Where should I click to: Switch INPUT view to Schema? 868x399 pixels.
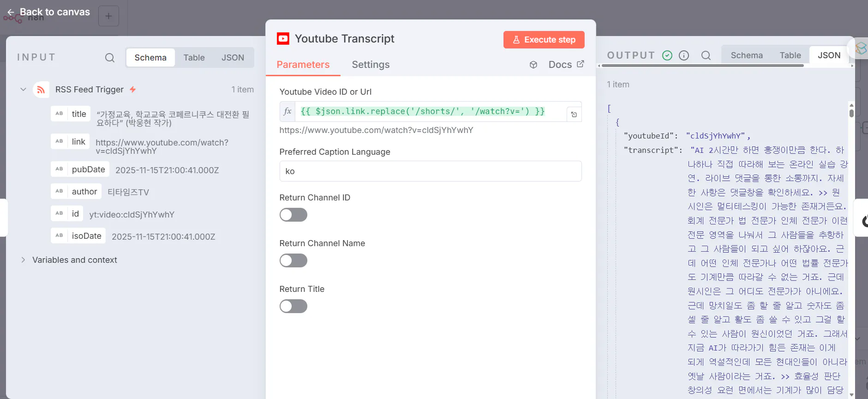(x=150, y=58)
